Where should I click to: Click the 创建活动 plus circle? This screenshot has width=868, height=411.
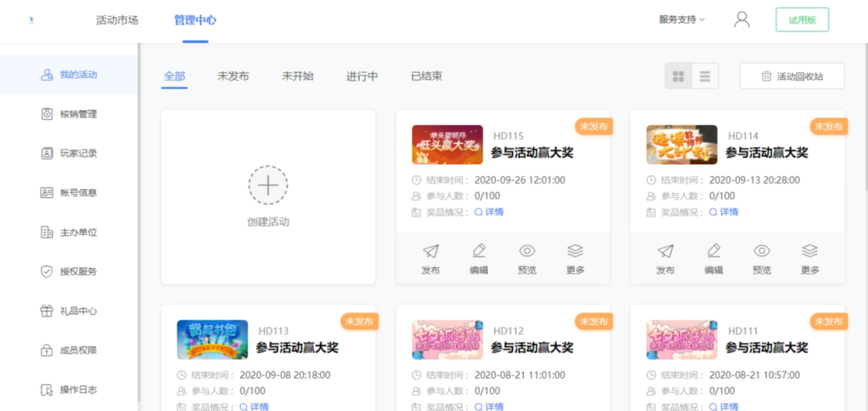(268, 186)
